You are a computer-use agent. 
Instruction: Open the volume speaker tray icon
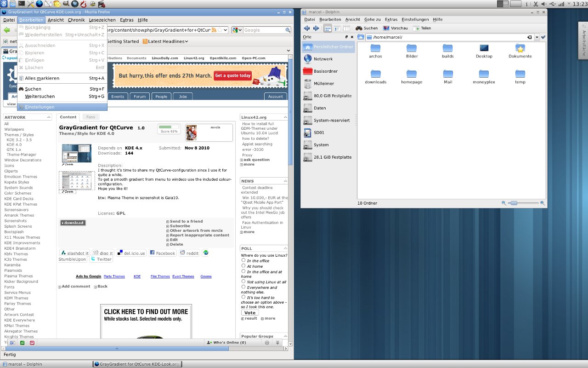544,4
